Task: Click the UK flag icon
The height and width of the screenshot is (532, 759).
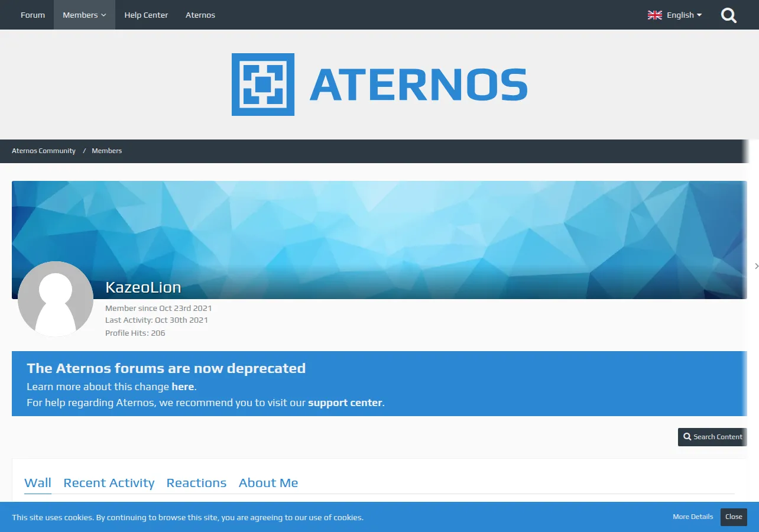Action: pos(654,15)
